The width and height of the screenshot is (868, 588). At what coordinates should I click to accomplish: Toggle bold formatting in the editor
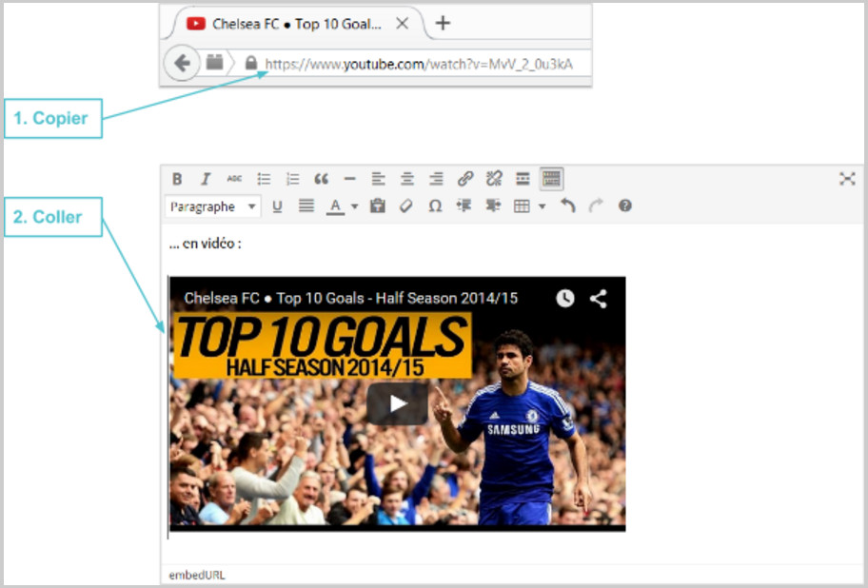click(177, 179)
